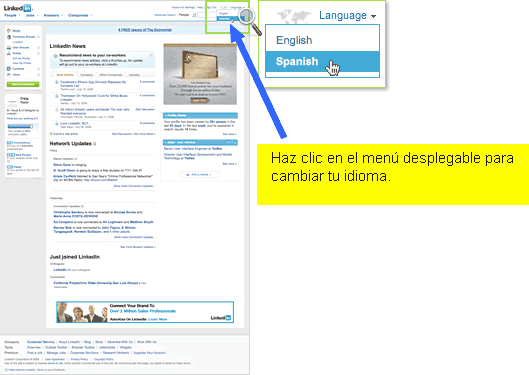Open Edit My Profile in the sidebar

pyautogui.click(x=21, y=59)
